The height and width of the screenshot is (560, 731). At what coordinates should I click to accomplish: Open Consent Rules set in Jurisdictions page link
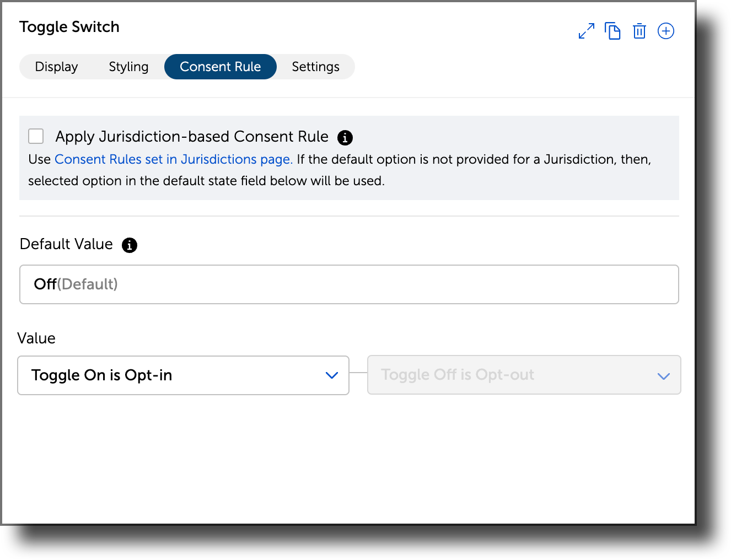click(x=173, y=159)
